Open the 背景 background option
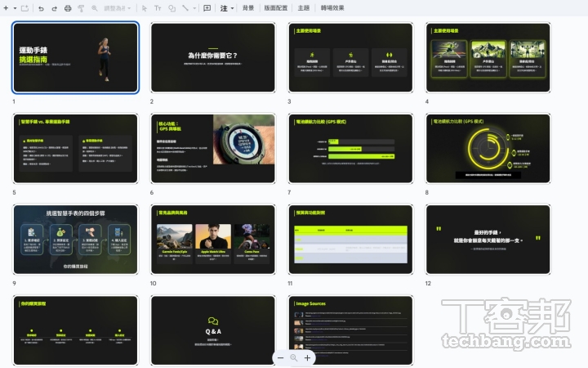Screen dimensions: 588x368 tap(248, 8)
